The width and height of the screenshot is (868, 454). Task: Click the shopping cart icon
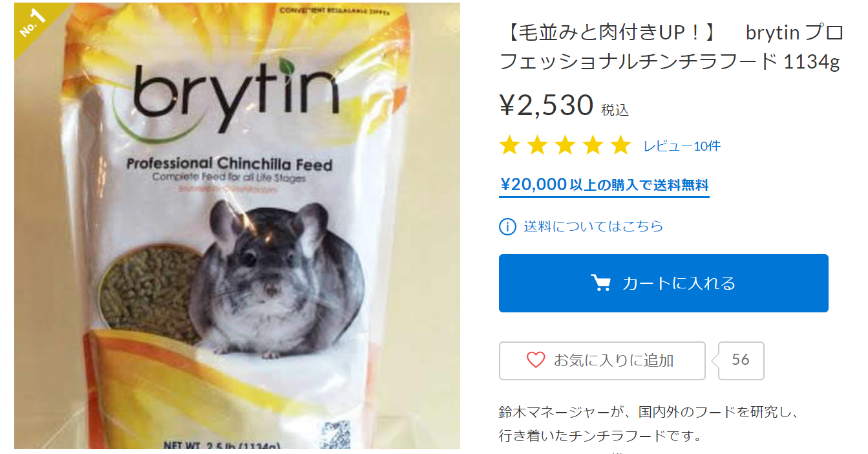tap(601, 283)
